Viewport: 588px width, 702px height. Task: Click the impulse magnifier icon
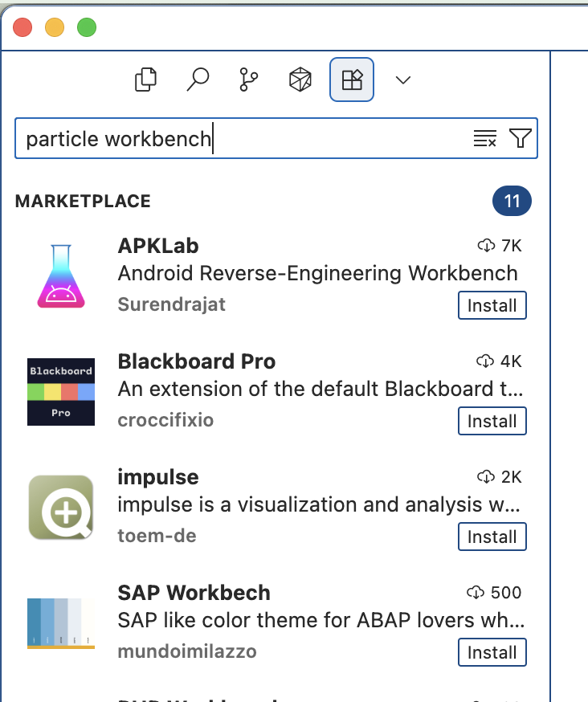click(61, 508)
